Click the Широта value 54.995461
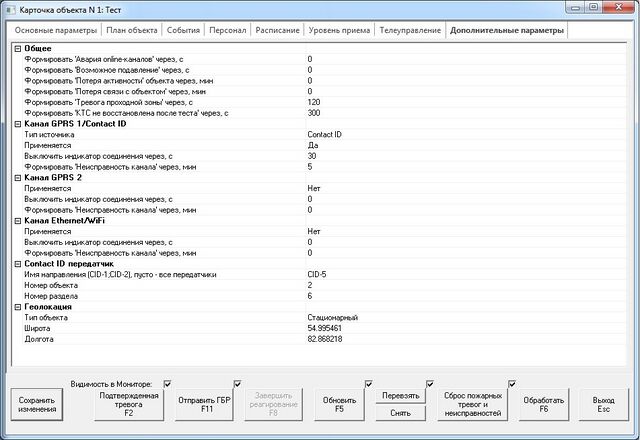The image size is (640, 440). [x=325, y=328]
